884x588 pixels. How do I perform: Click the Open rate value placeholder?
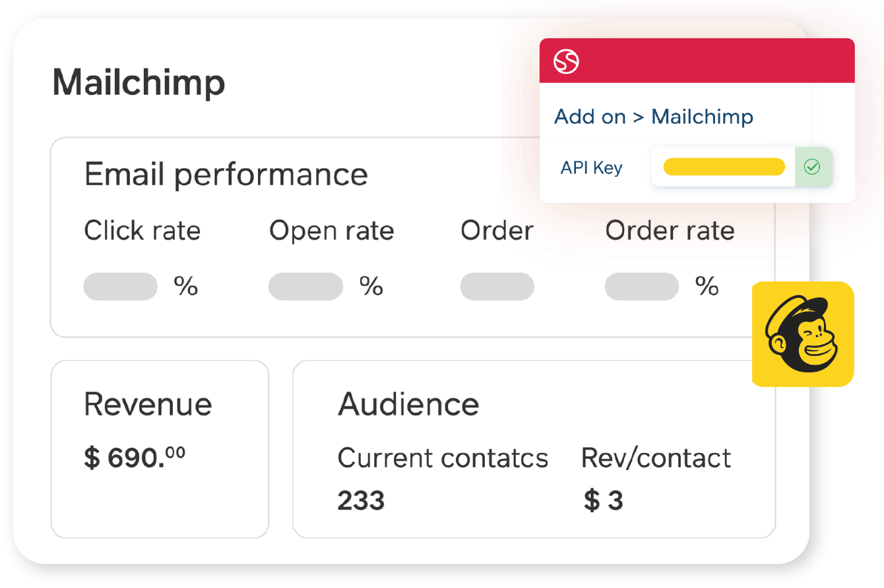pyautogui.click(x=305, y=287)
